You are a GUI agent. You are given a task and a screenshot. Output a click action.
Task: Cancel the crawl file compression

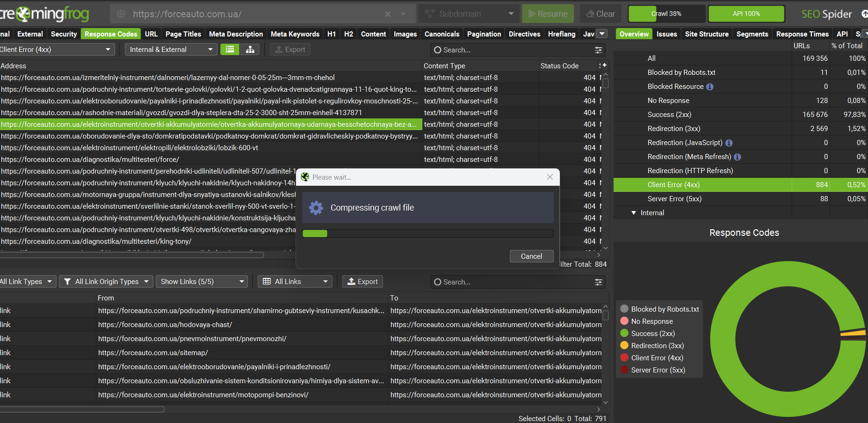point(531,256)
